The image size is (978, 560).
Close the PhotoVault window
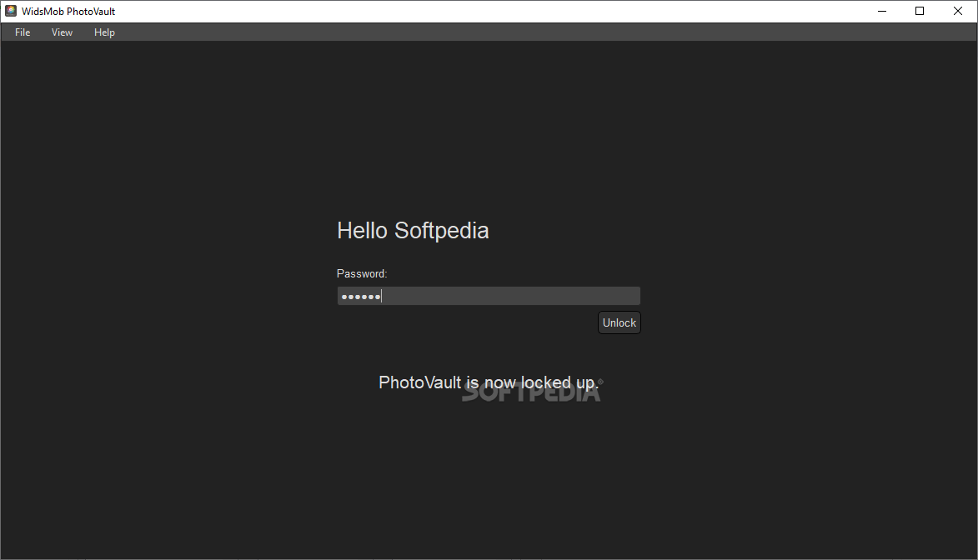[x=958, y=11]
